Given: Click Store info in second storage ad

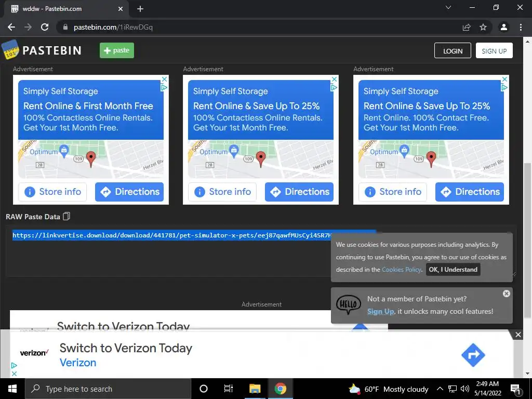Looking at the screenshot, I should pos(222,192).
